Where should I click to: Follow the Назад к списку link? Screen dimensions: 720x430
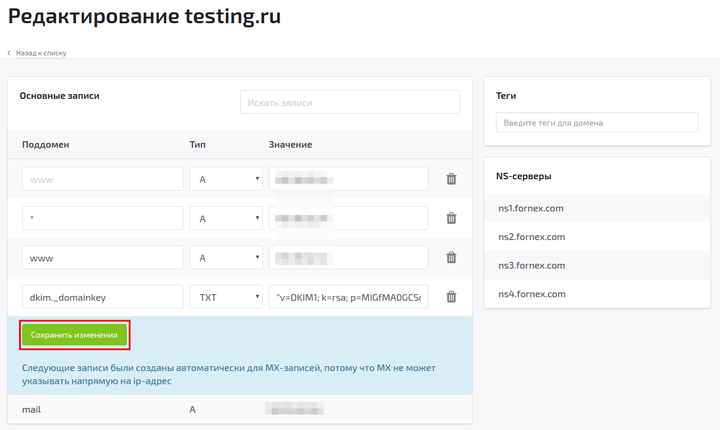[x=41, y=53]
